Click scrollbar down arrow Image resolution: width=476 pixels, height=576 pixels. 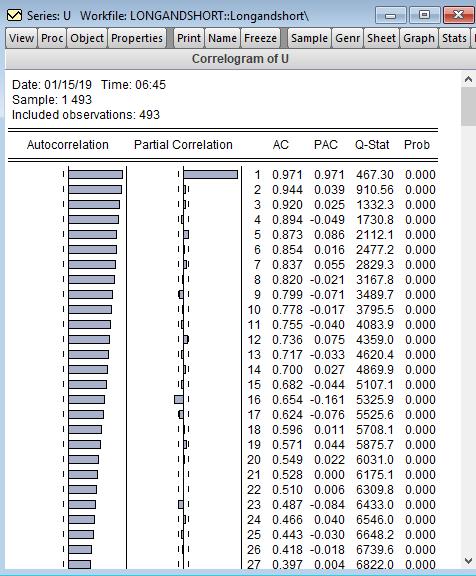click(x=468, y=561)
